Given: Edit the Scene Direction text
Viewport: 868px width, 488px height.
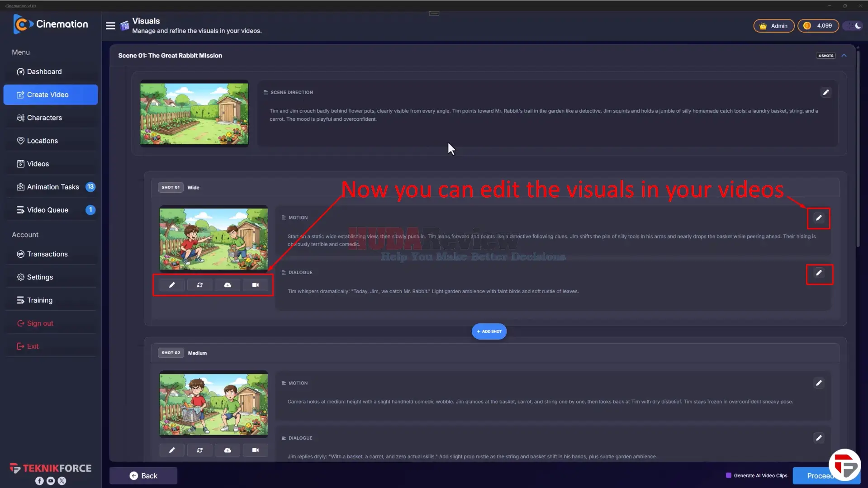Looking at the screenshot, I should [825, 92].
